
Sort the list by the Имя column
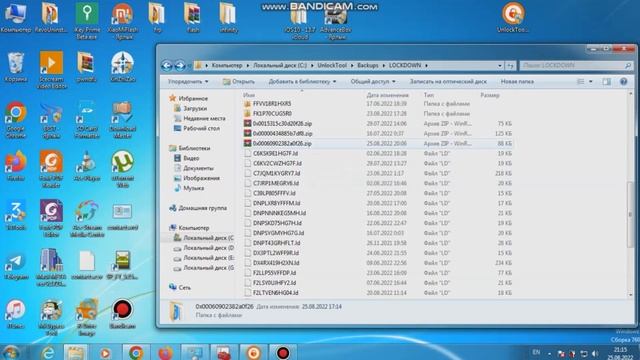point(249,95)
